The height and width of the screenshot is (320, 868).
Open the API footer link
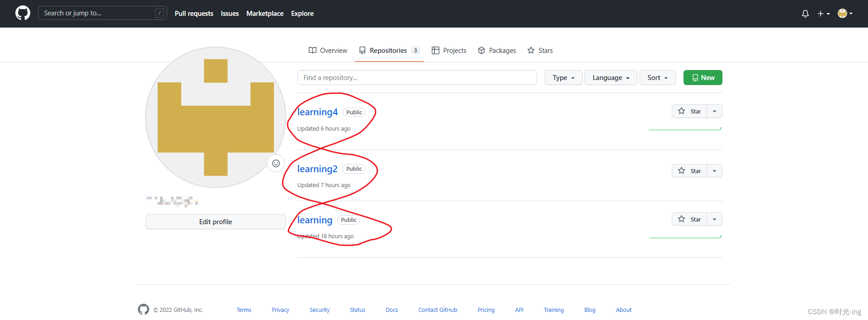coord(519,310)
